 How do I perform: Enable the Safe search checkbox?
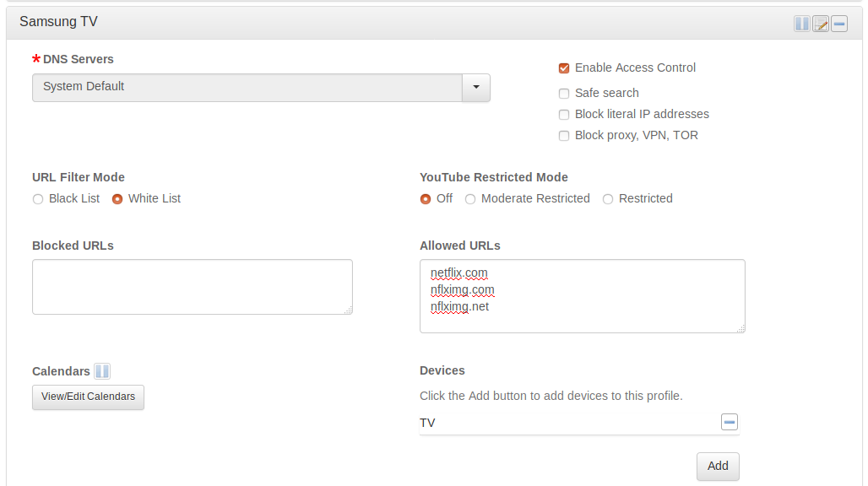(x=564, y=94)
